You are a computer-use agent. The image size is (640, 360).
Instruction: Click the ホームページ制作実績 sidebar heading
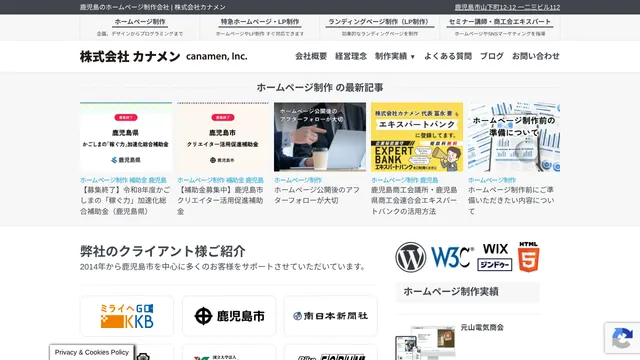pyautogui.click(x=451, y=291)
